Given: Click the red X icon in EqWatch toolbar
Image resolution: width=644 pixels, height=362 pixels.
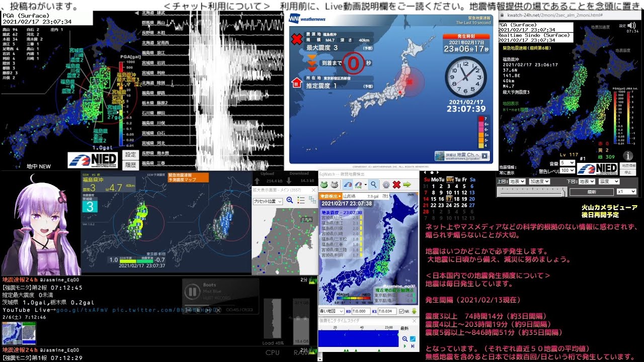Looking at the screenshot, I should 396,185.
